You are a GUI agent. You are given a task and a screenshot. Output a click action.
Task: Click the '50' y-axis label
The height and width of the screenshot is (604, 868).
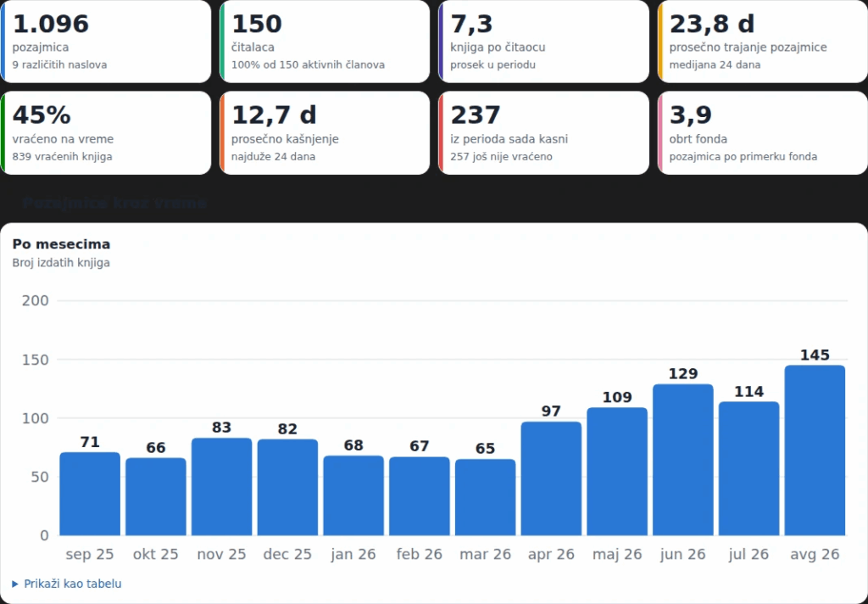coord(39,477)
